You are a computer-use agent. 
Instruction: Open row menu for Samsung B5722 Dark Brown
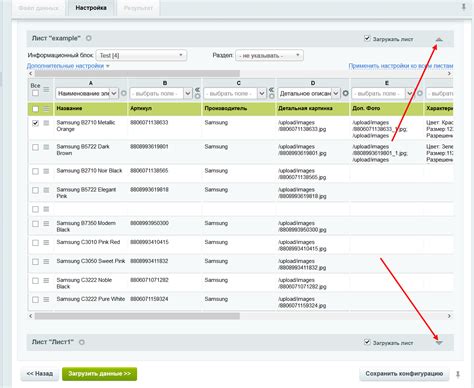click(x=46, y=147)
